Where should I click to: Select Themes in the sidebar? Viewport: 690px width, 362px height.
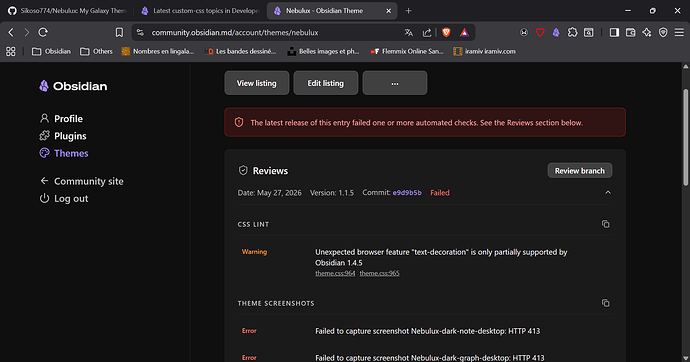(x=64, y=153)
